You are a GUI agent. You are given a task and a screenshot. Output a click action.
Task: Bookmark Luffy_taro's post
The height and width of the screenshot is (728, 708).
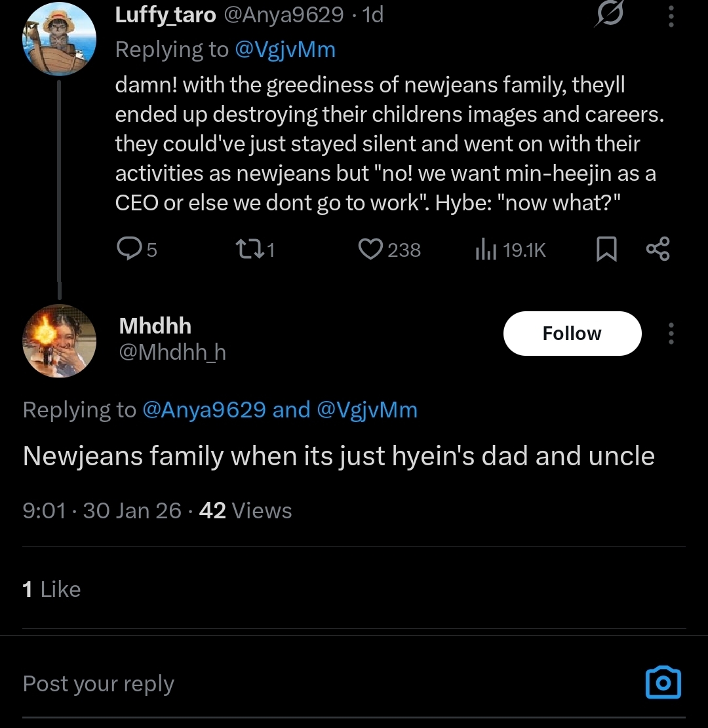(x=606, y=250)
